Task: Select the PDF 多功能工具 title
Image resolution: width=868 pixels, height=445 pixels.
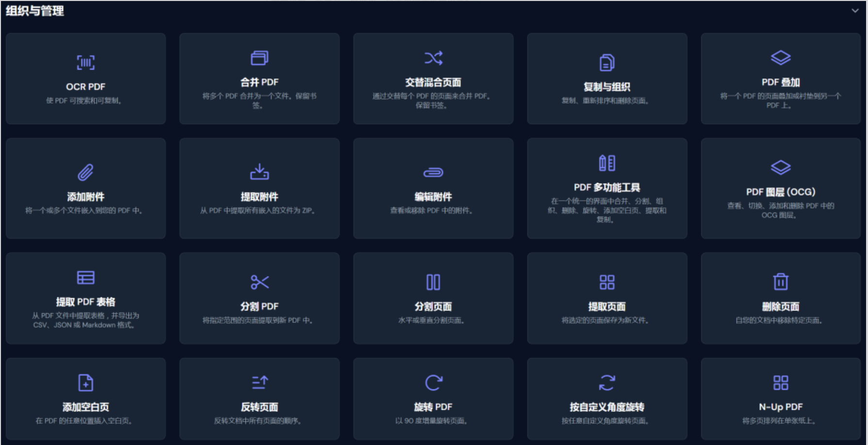Action: pyautogui.click(x=607, y=187)
